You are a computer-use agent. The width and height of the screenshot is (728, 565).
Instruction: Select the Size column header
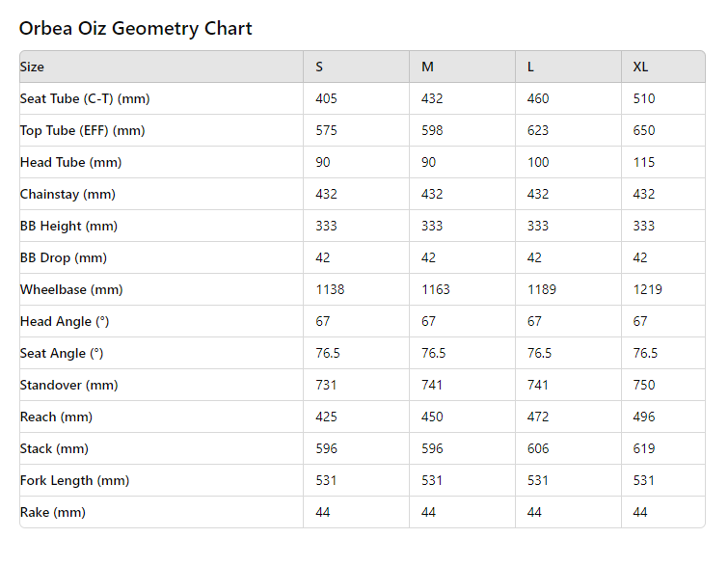[x=32, y=67]
